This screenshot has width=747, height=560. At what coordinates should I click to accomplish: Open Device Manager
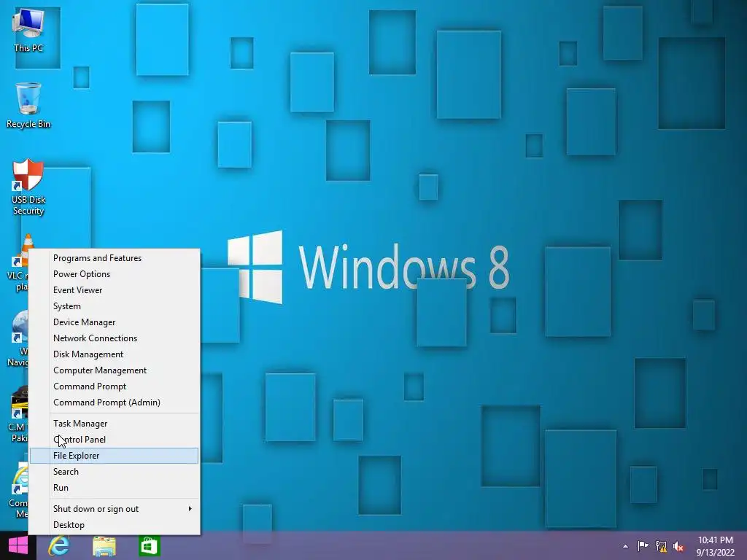tap(115, 322)
